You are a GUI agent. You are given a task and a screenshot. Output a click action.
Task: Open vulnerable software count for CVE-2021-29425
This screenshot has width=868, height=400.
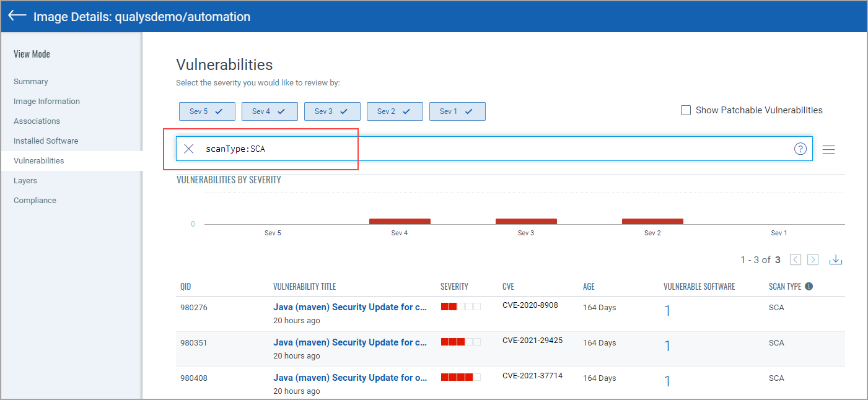[x=667, y=346]
